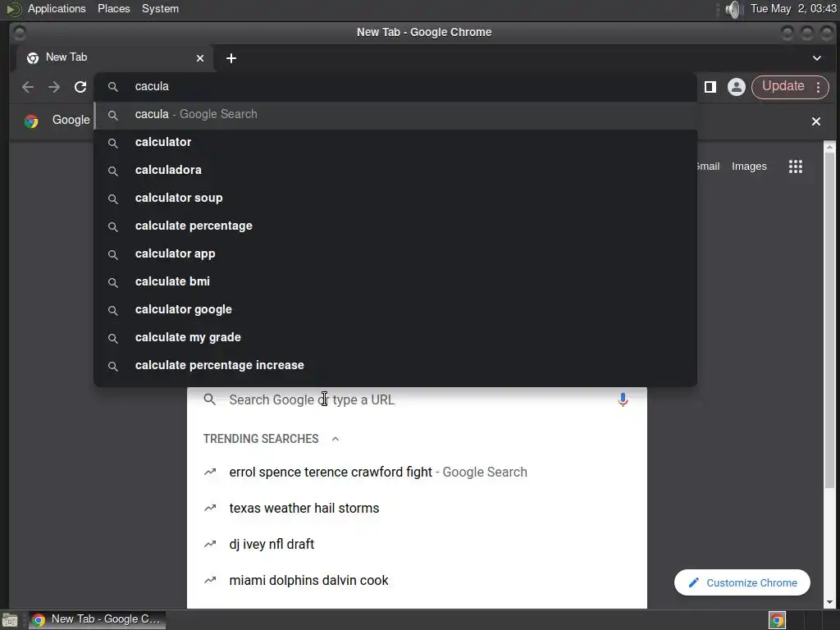Click the trending arrow icon beside 'texas weather hail storms'
The image size is (840, 630).
(x=210, y=508)
